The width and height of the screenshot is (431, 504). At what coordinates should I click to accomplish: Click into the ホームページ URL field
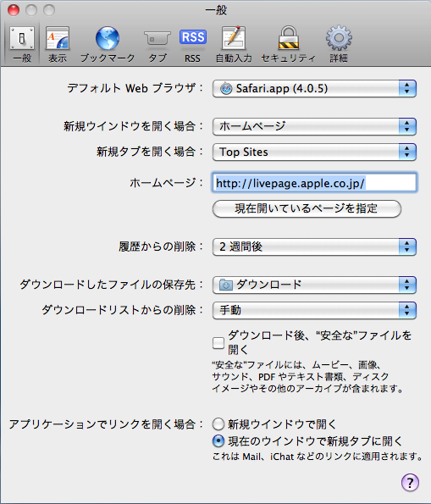(314, 183)
